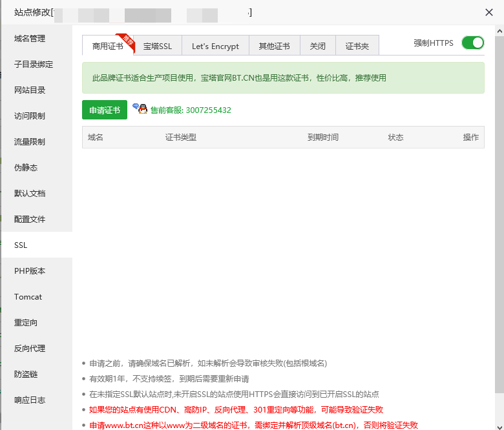Click the 域名 column header
The height and width of the screenshot is (430, 504).
coord(96,138)
